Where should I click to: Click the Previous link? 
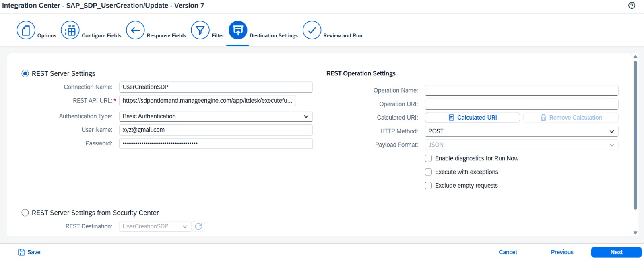(x=562, y=252)
